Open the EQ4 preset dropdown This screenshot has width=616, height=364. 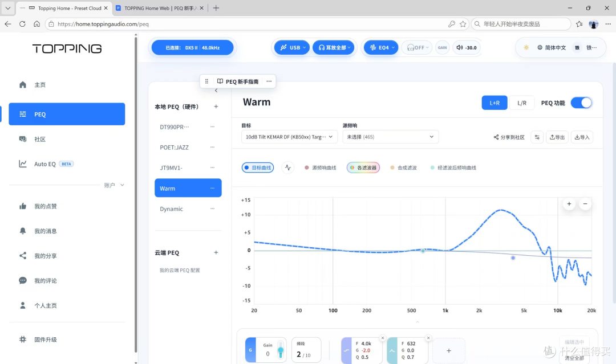(381, 47)
